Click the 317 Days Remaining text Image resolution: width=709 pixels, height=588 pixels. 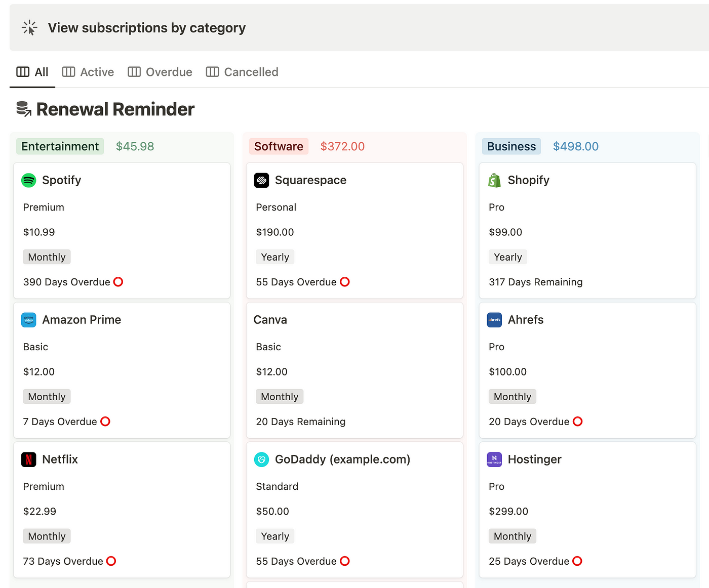536,282
